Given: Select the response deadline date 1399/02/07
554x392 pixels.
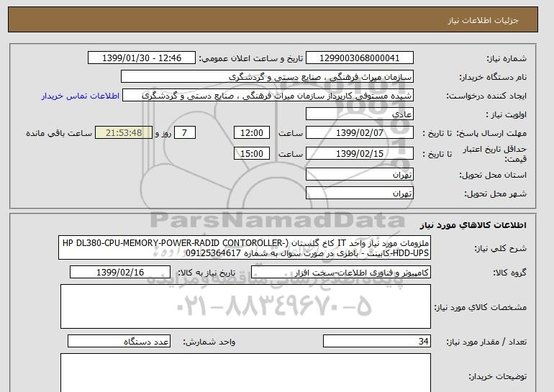Looking at the screenshot, I should (x=359, y=133).
